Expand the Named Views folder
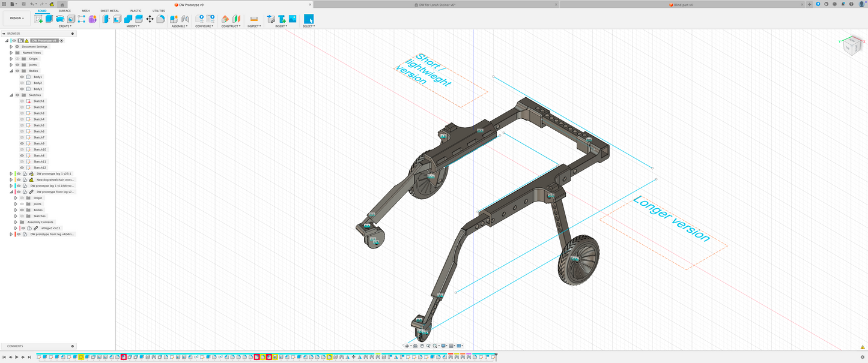Screen dimensions: 868x363 (11, 53)
